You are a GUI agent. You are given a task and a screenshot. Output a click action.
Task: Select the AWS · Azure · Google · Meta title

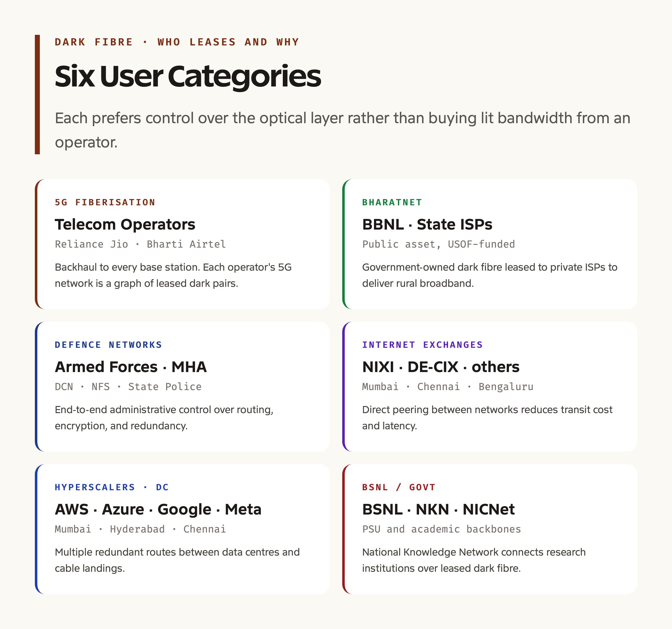click(x=158, y=509)
